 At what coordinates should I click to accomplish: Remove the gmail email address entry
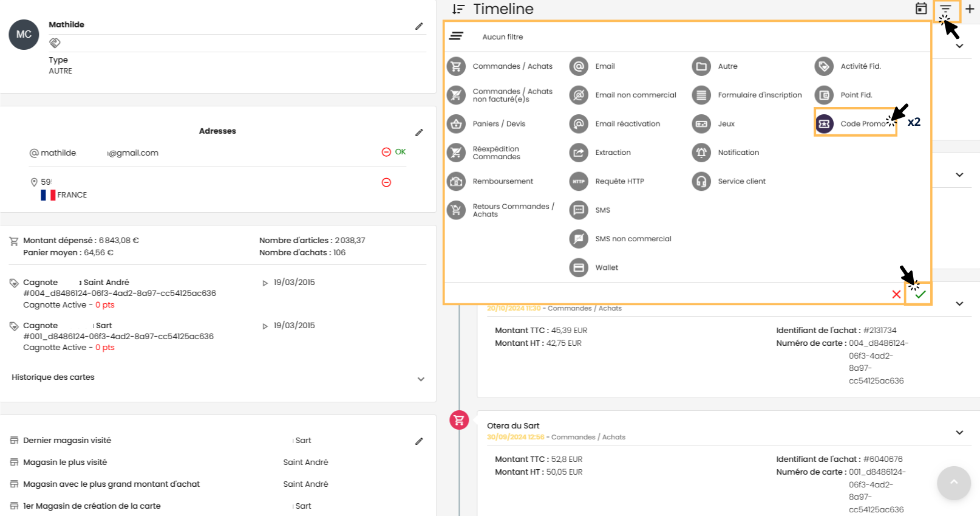(x=386, y=152)
